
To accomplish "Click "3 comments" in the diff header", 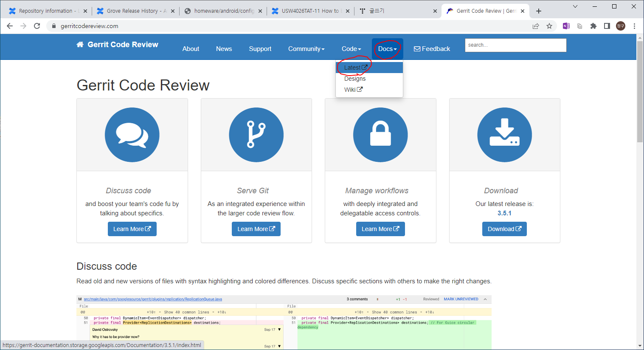I will pos(357,299).
